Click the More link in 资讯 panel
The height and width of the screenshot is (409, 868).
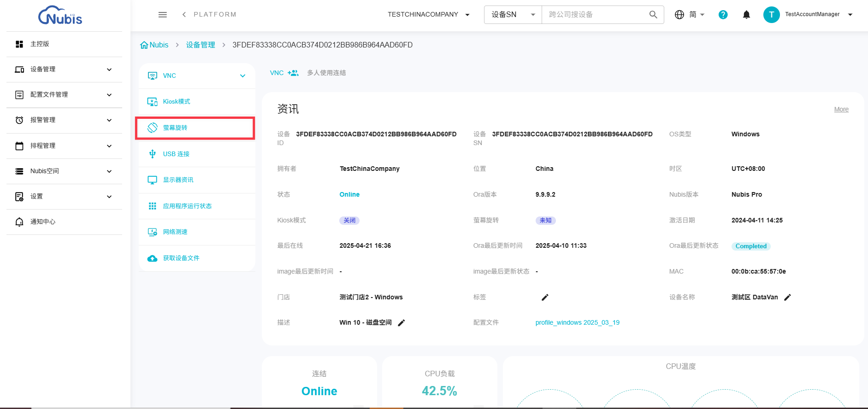841,110
